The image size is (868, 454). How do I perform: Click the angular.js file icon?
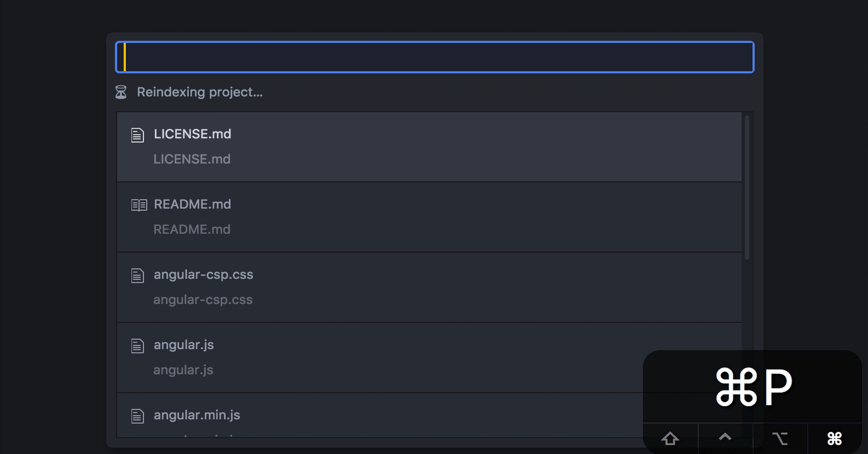point(137,346)
